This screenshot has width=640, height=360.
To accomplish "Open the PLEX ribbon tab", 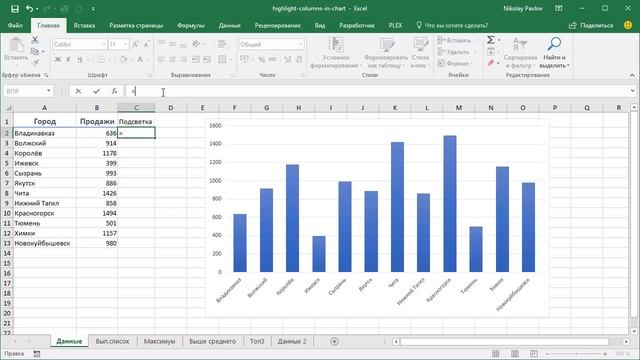I will point(395,25).
